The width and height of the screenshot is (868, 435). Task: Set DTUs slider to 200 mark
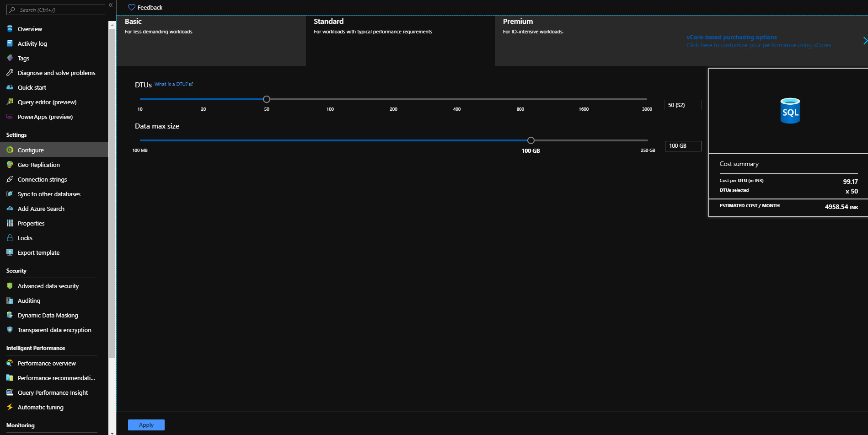pos(393,99)
